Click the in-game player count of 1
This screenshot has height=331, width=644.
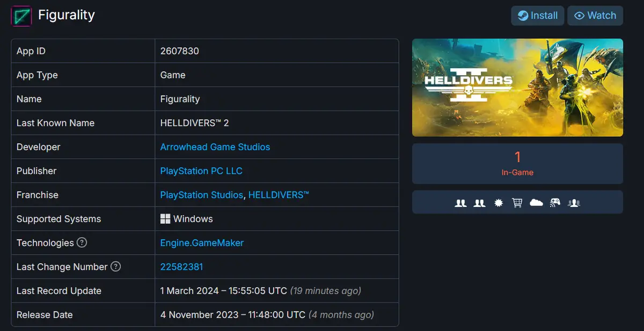pos(518,157)
